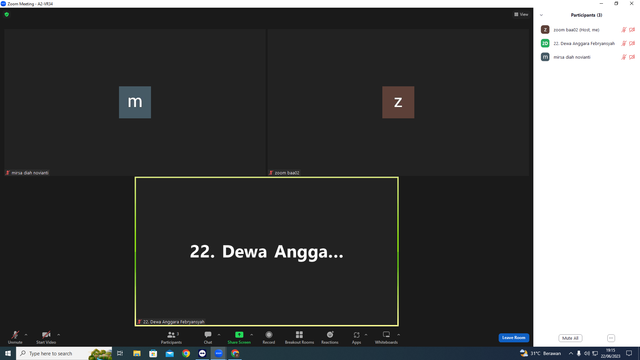Open chat options arrow beside Chat
Viewport: 640px width, 360px height.
[x=219, y=335]
